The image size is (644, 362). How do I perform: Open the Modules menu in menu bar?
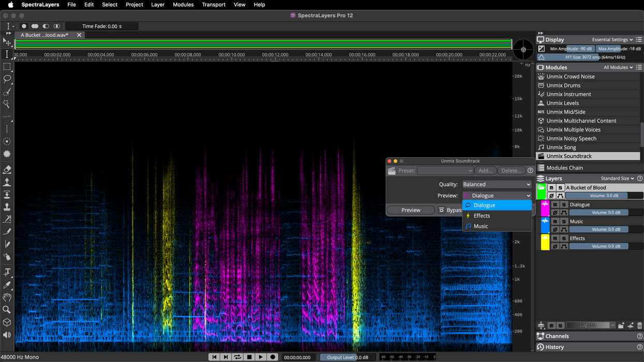(183, 5)
